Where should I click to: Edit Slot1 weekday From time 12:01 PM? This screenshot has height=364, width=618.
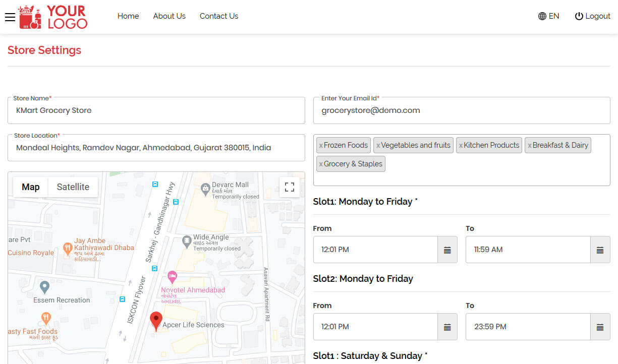375,250
